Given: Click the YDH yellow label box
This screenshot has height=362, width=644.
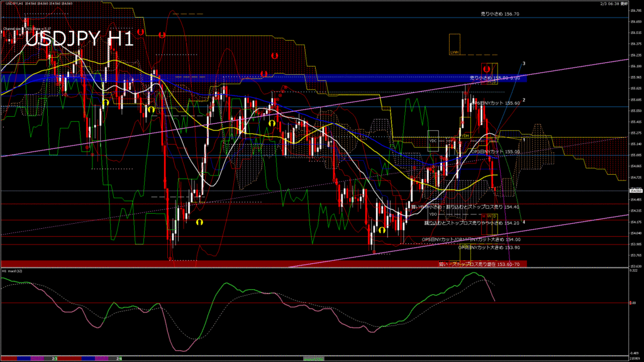Looking at the screenshot, I should click(x=465, y=135).
